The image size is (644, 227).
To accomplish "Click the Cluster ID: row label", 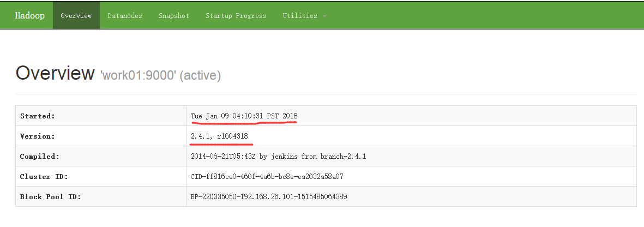I will [44, 176].
